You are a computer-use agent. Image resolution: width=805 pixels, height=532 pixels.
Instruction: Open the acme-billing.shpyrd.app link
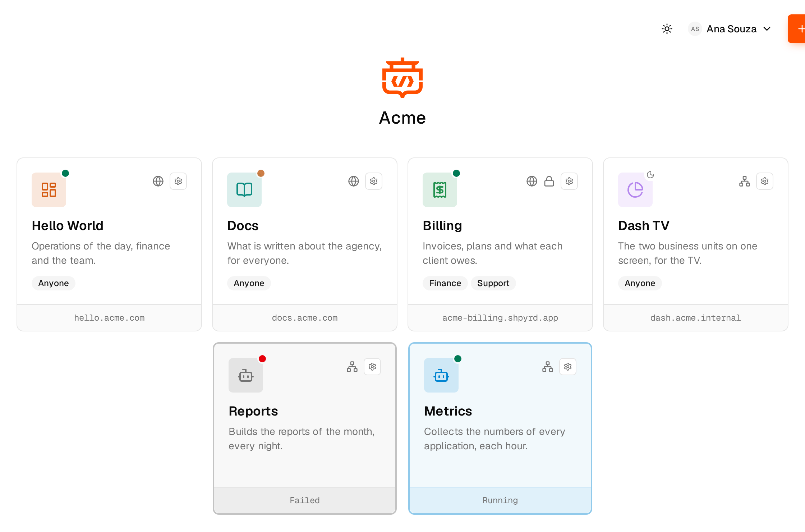pyautogui.click(x=500, y=318)
